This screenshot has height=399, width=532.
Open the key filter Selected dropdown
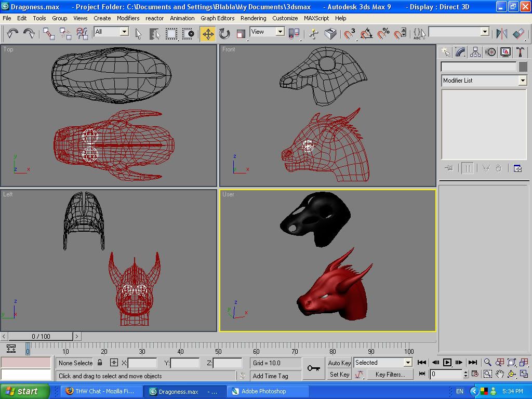coord(408,363)
